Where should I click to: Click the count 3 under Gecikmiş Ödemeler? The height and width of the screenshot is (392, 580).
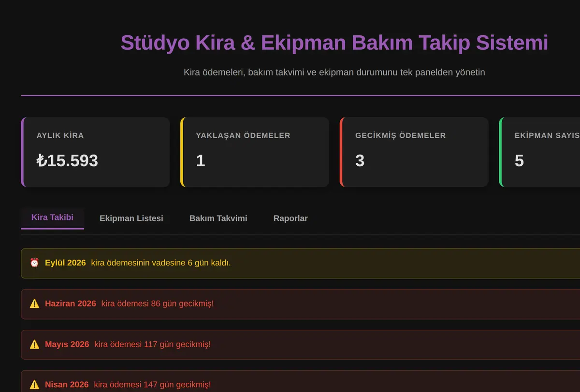pos(360,160)
